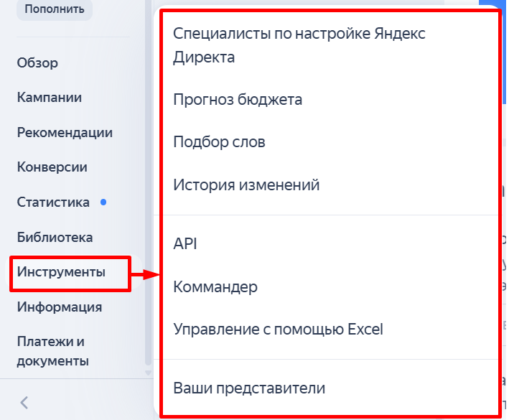Select Прогноз бюджета from the tools menu

(238, 100)
